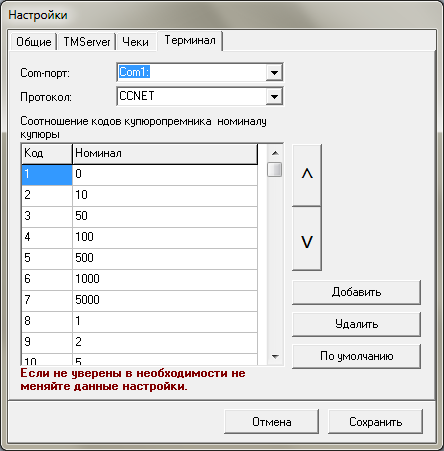Save settings with Сохранить button
This screenshot has width=444, height=451.
tap(375, 422)
